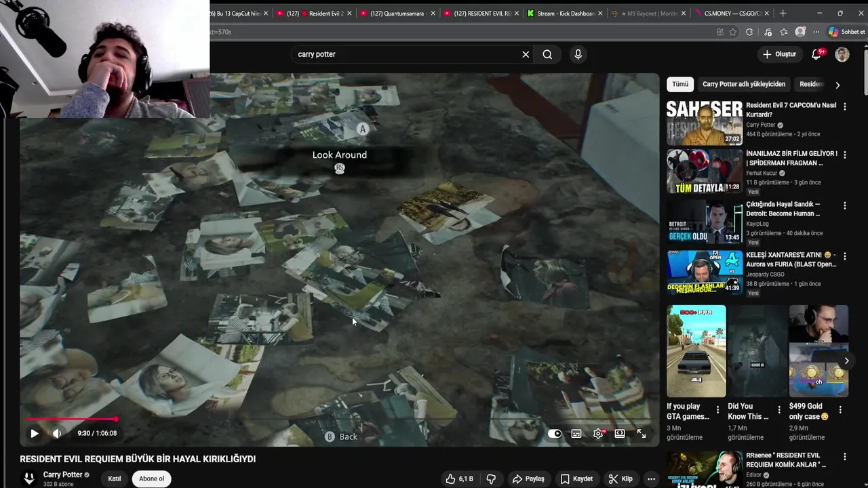
Task: Open the YouTube account avatar menu
Action: click(842, 54)
